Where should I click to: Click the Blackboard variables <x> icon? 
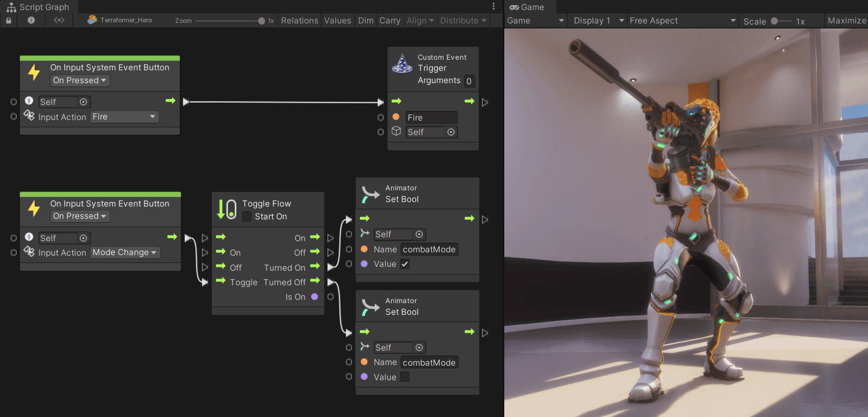(x=58, y=20)
